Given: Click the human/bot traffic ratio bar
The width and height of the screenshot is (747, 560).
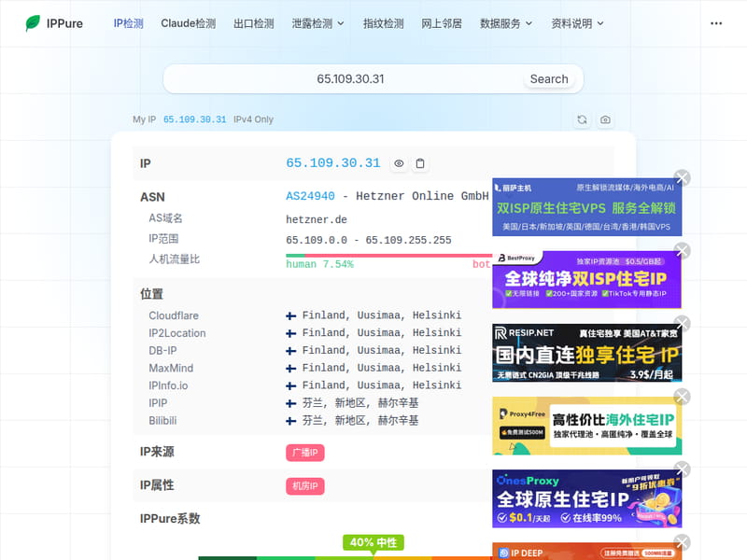Looking at the screenshot, I should click(x=388, y=256).
